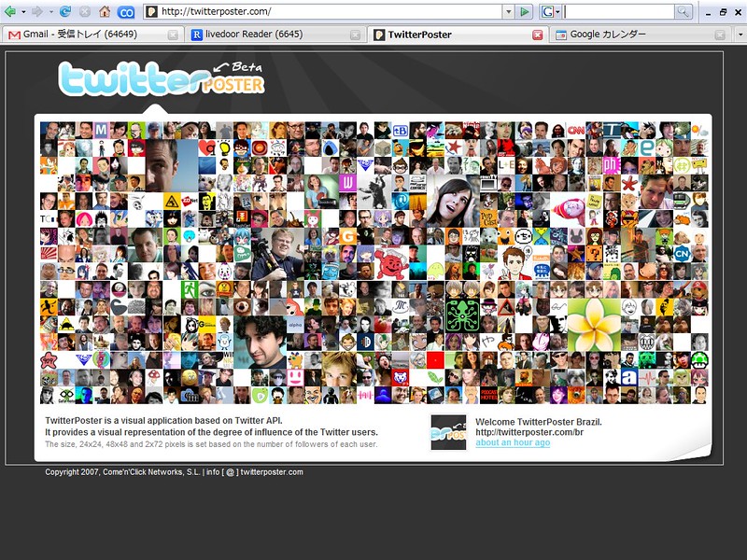747x560 pixels.
Task: Click the yellow lightbulb avatar
Action: [x=224, y=147]
